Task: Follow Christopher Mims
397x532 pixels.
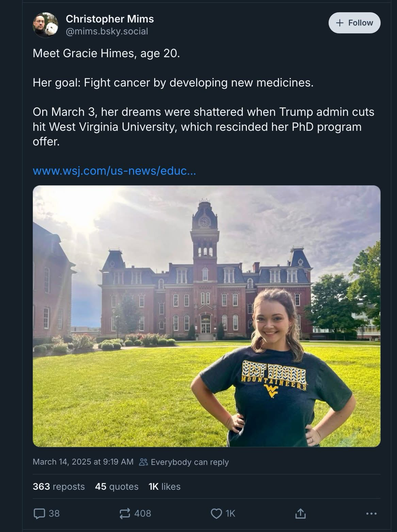Action: [x=354, y=23]
